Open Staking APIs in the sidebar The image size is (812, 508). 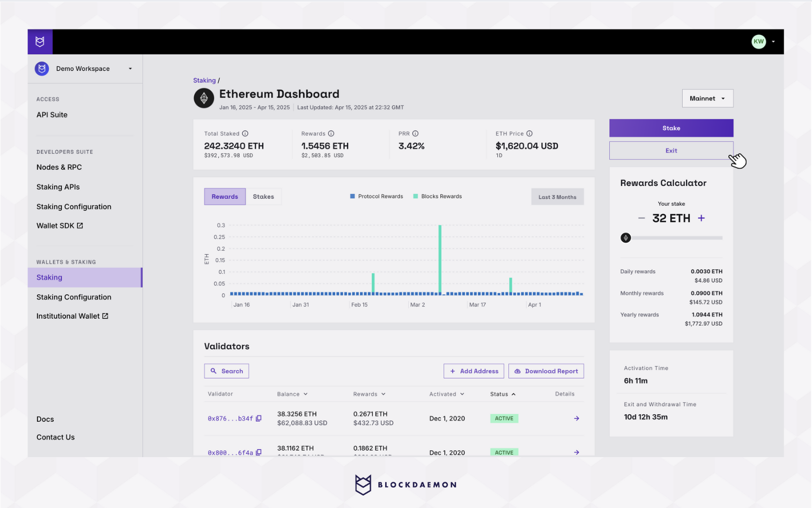pyautogui.click(x=58, y=187)
